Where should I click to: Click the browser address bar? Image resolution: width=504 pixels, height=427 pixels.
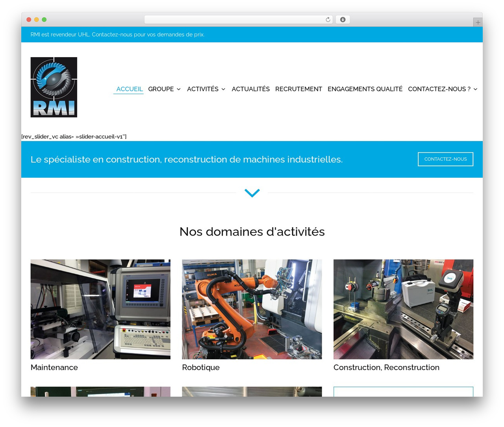(x=238, y=20)
